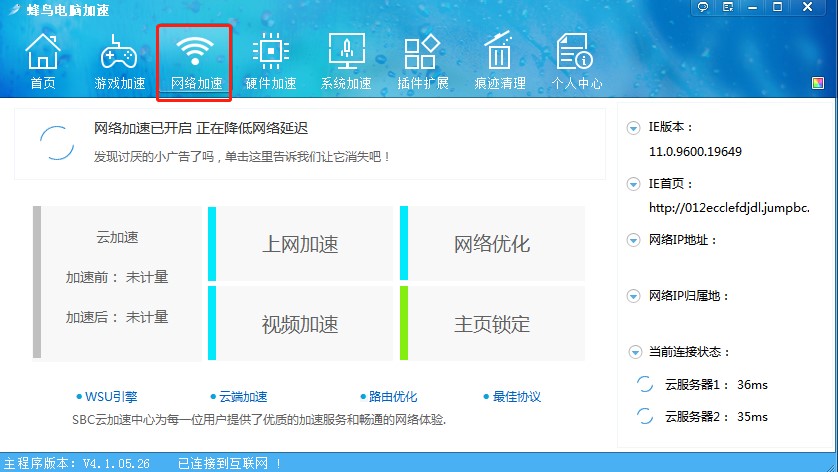Open 痕迹清理 trash bin icon

point(499,51)
